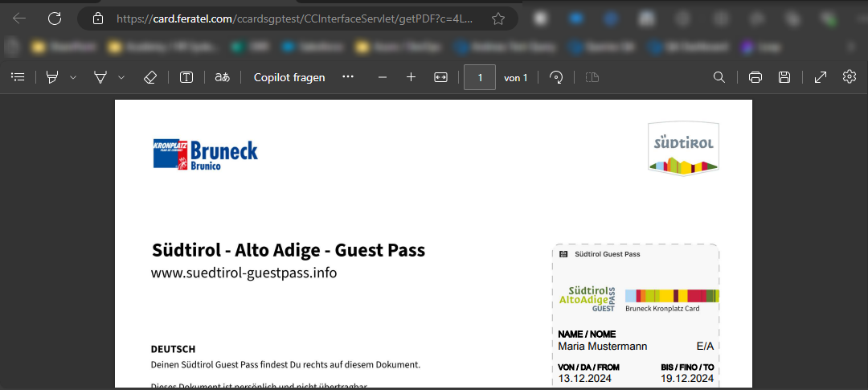Search in PDF with magnifier icon
The image size is (868, 390).
[x=719, y=77]
